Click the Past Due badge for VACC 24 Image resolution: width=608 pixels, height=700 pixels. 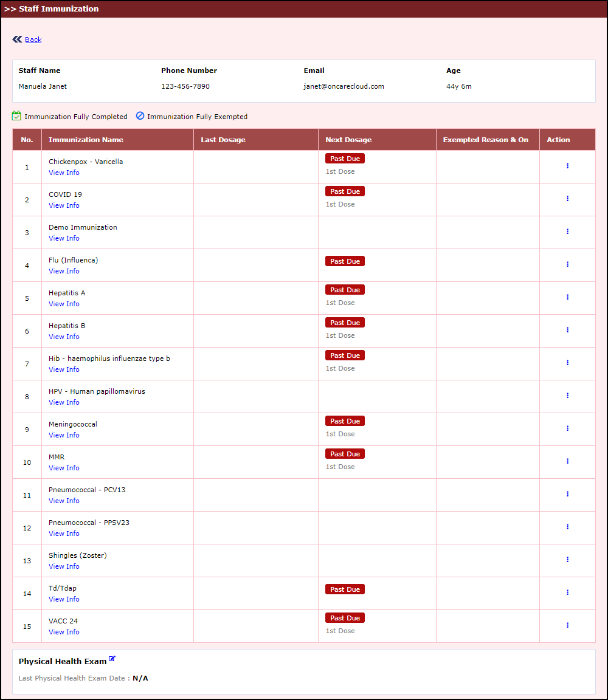[345, 618]
